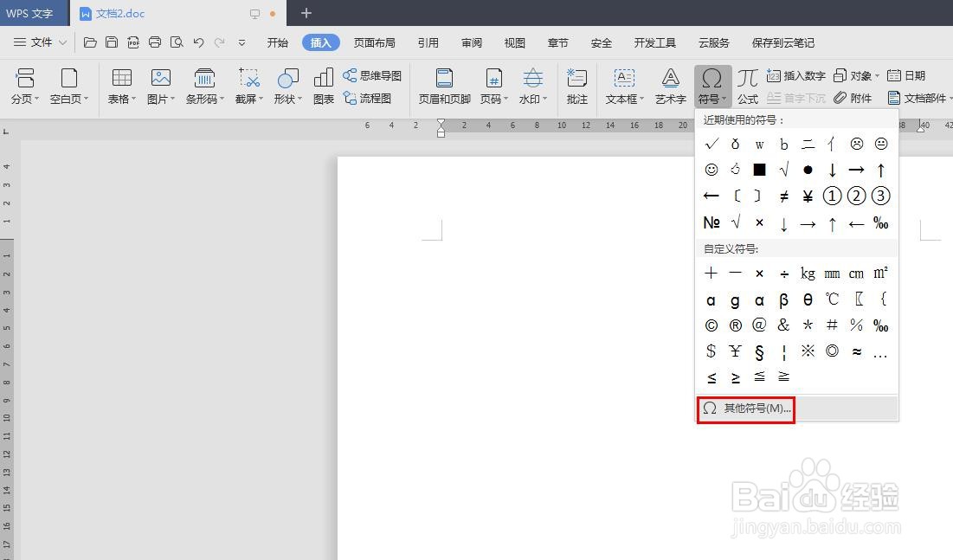The height and width of the screenshot is (560, 953).
Task: Open the 对象 object dropdown
Action: [x=856, y=75]
